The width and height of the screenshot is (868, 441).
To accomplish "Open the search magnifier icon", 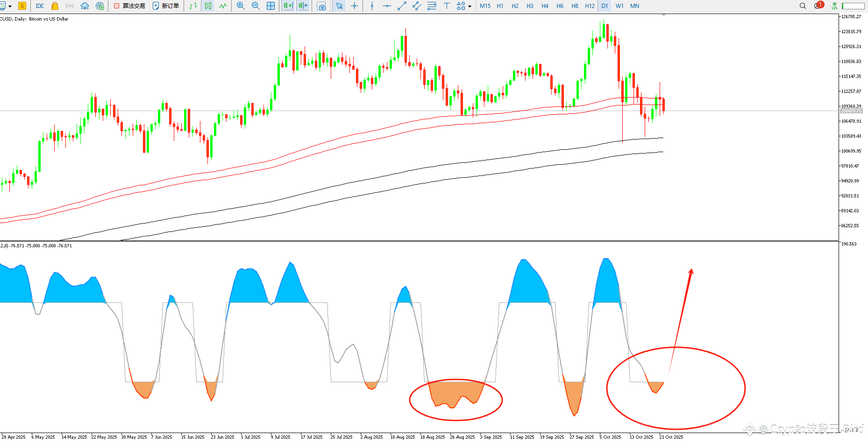I will click(803, 6).
